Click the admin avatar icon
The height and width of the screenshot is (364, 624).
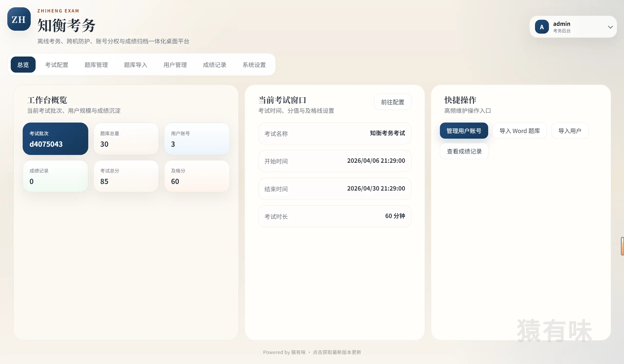[x=542, y=27]
